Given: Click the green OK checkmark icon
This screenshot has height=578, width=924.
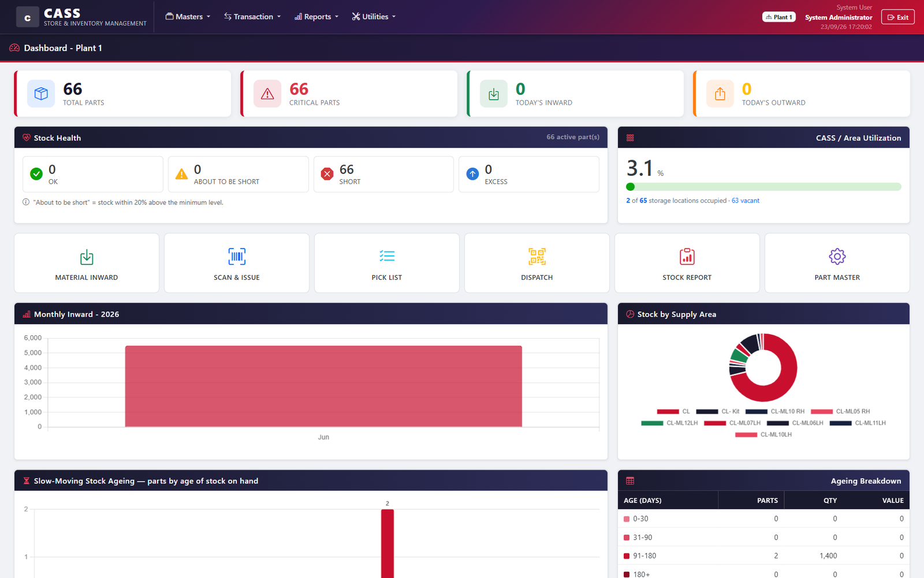Looking at the screenshot, I should pyautogui.click(x=36, y=174).
